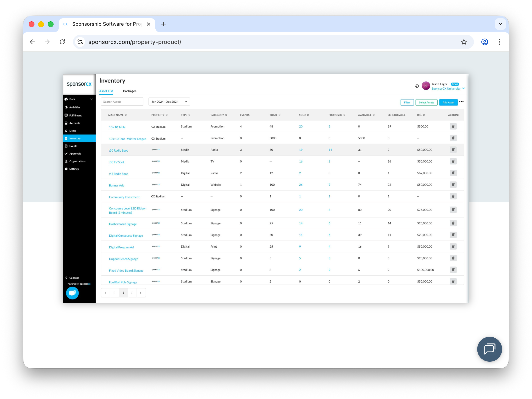Click the Add Asset button

pos(448,102)
